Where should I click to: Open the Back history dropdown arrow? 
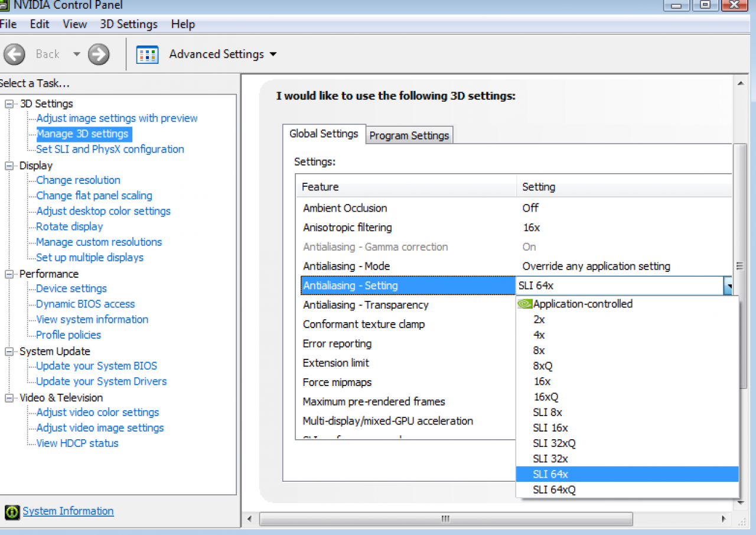click(76, 54)
